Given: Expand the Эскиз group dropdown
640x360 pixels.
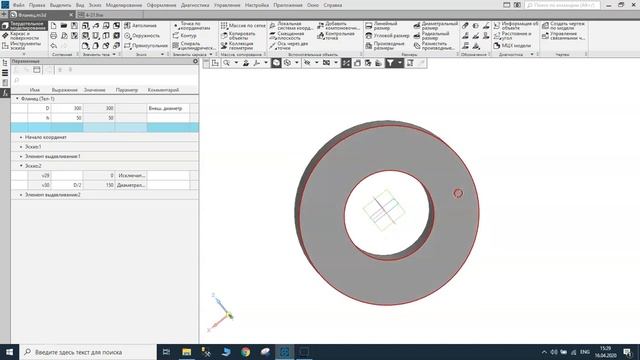Looking at the screenshot, I should tap(162, 54).
